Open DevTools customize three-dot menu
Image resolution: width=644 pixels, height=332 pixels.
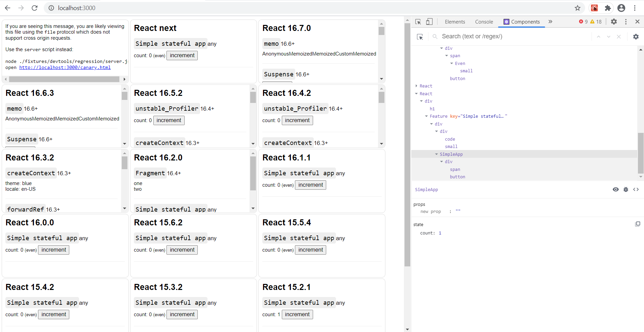point(626,22)
